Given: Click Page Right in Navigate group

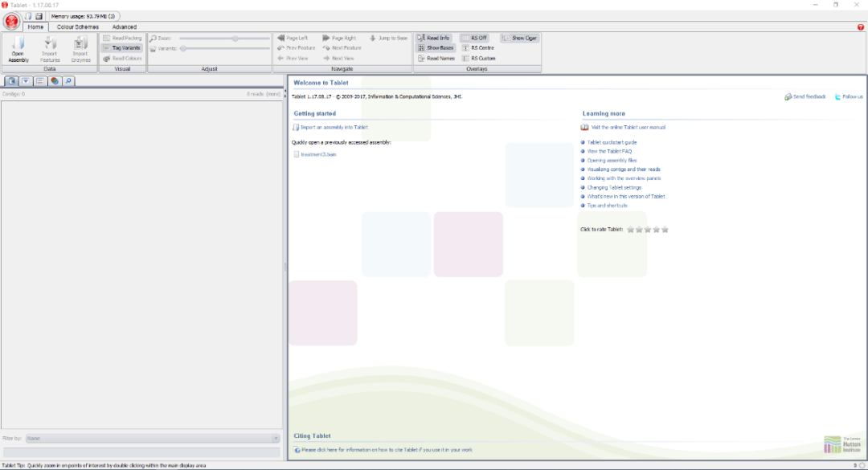Looking at the screenshot, I should (x=339, y=39).
